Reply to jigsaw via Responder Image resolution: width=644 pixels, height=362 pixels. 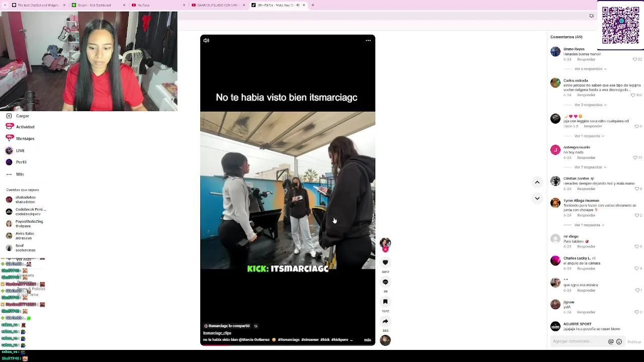[586, 312]
